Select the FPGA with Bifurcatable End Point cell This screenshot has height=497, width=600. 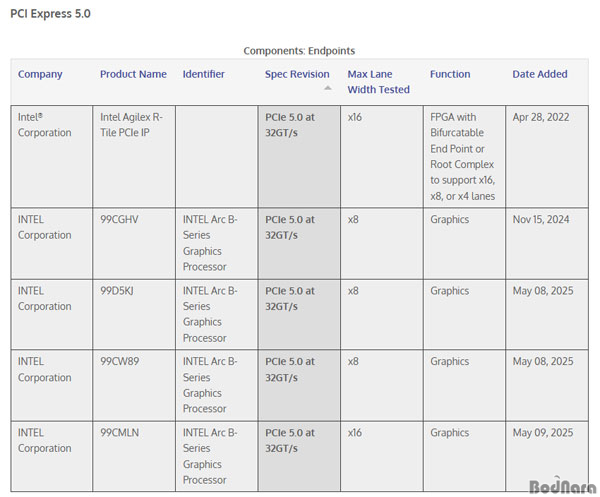[462, 156]
